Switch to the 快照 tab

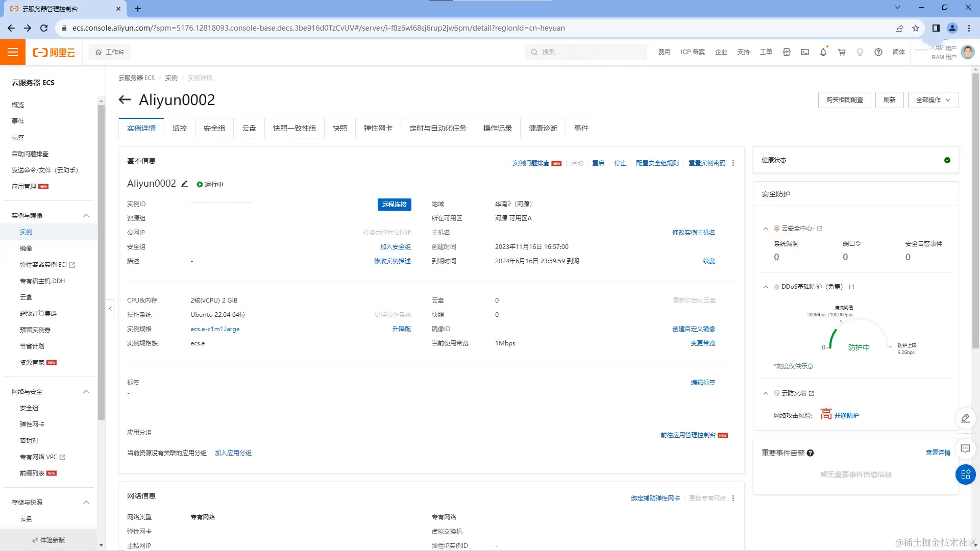click(340, 128)
